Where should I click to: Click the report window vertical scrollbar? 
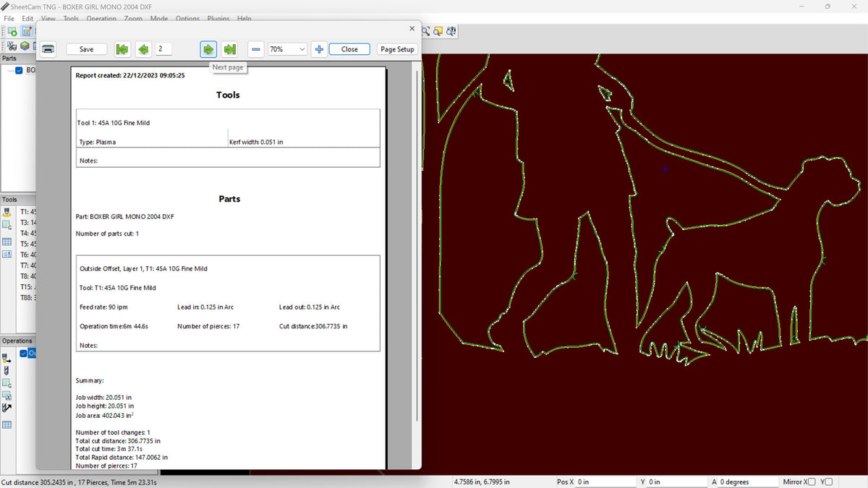[417, 246]
